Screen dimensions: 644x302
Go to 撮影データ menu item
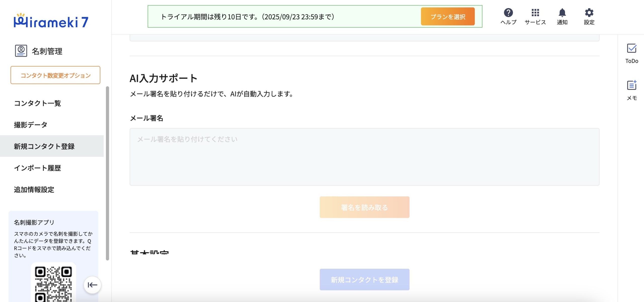click(x=30, y=125)
